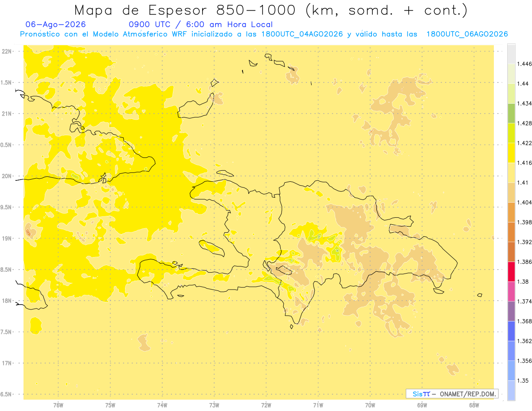Click the bright yellow band between 1.416 and 1.422
Image resolution: width=532 pixels, height=411 pixels.
tap(511, 153)
